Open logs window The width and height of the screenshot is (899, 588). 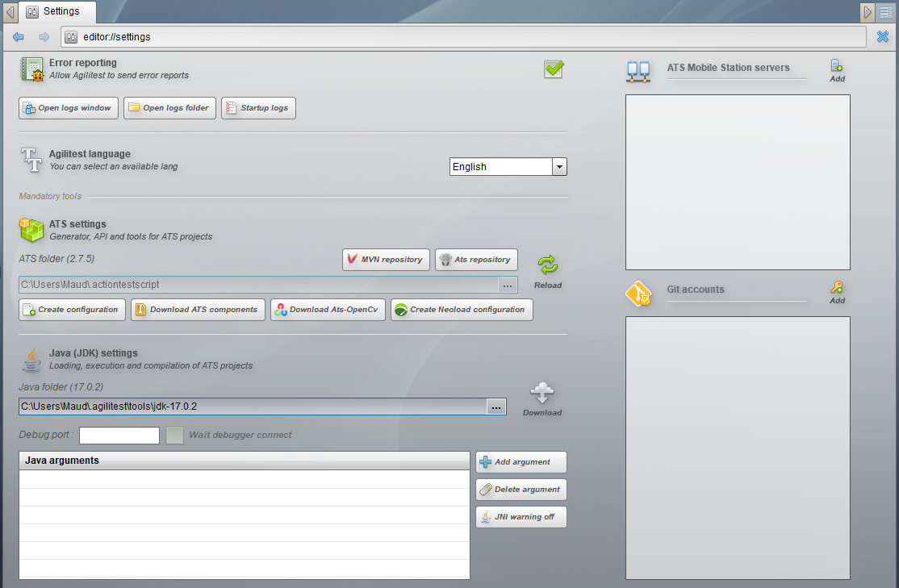(x=69, y=108)
